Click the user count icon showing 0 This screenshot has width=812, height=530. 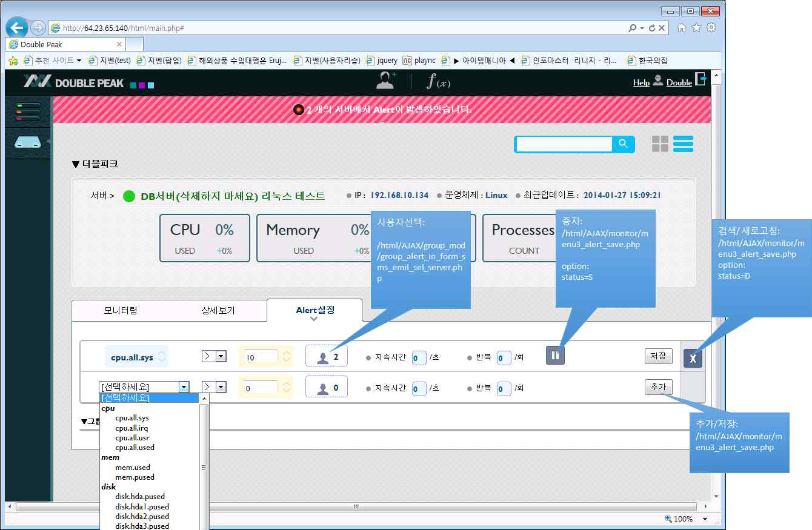click(327, 387)
